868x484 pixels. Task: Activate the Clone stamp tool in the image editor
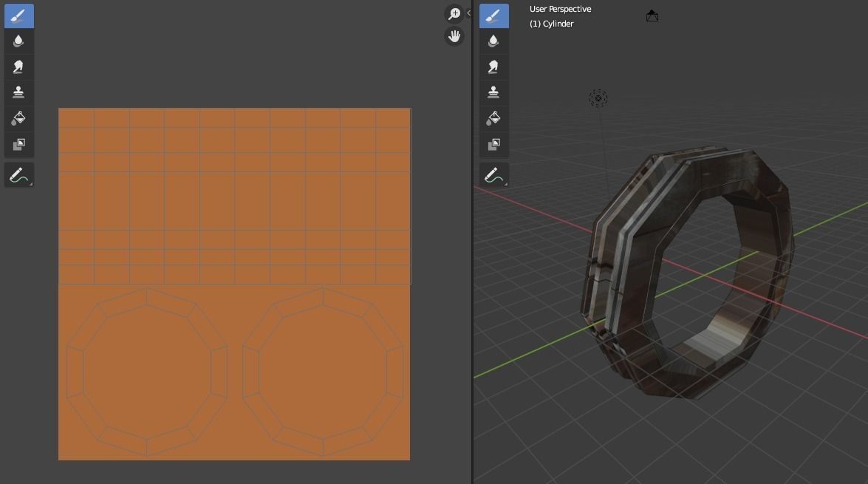[18, 92]
